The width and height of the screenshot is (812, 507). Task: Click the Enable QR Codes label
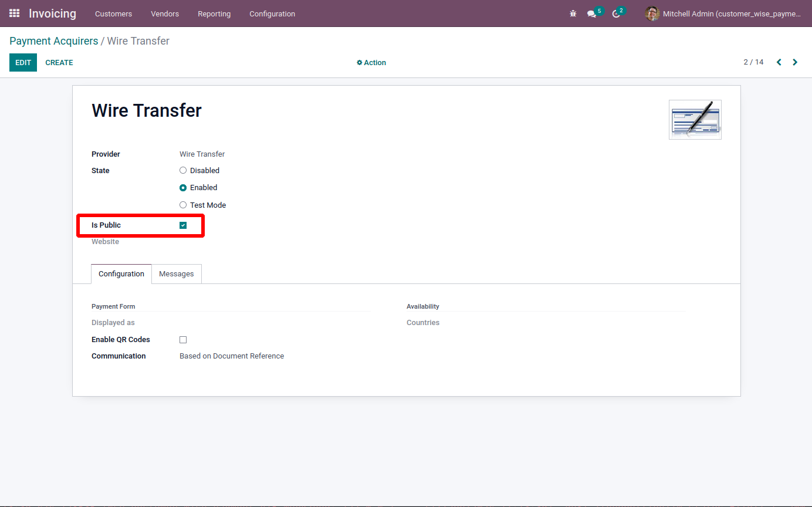pyautogui.click(x=121, y=340)
